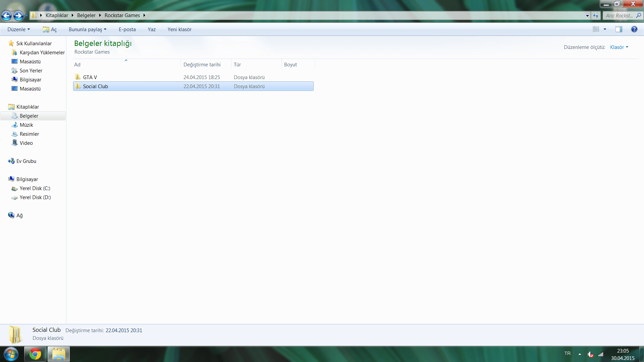Image resolution: width=644 pixels, height=362 pixels.
Task: Click the Windows Start orb
Action: tap(11, 354)
